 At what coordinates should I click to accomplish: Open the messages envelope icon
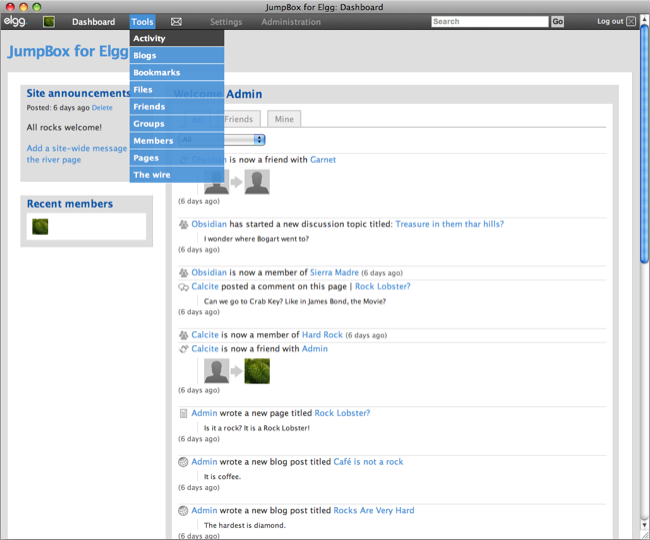[176, 22]
